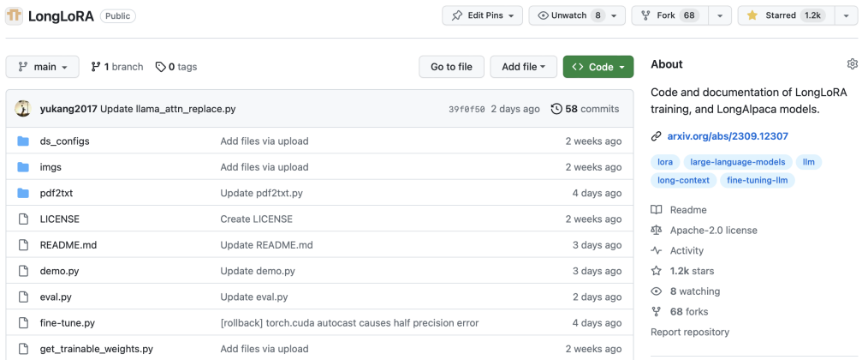Toggle the Unwatch notifications button
The height and width of the screenshot is (360, 868).
[568, 15]
